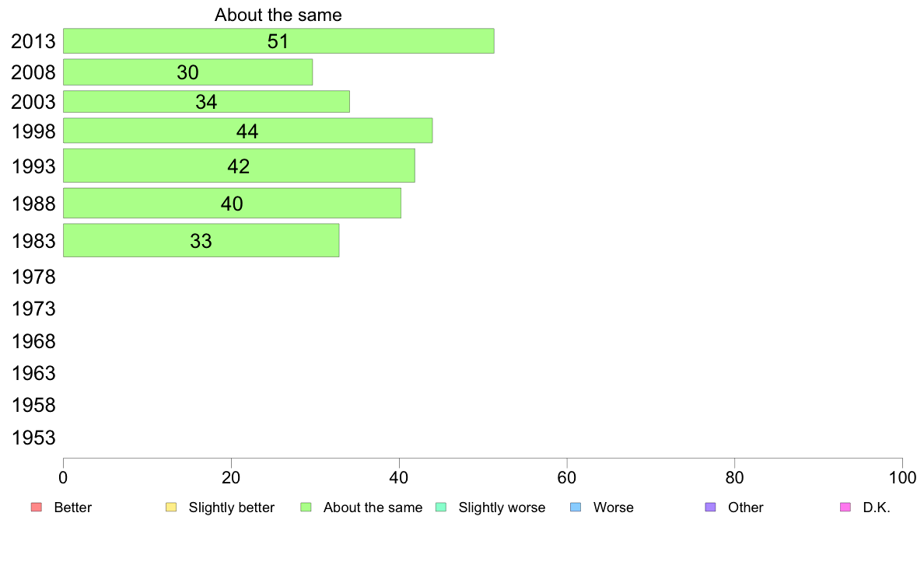
Task: Click the yellow Slightly better legend swatch
Action: [x=171, y=507]
